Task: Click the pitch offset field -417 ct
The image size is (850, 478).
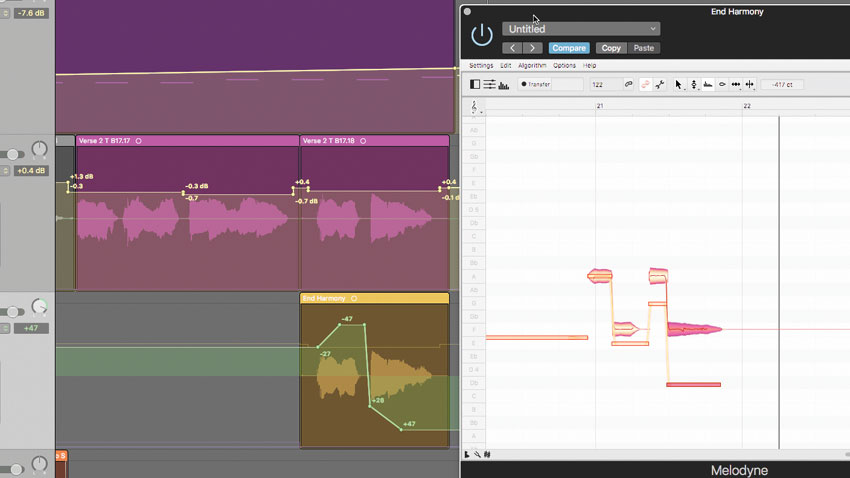Action: (x=782, y=85)
